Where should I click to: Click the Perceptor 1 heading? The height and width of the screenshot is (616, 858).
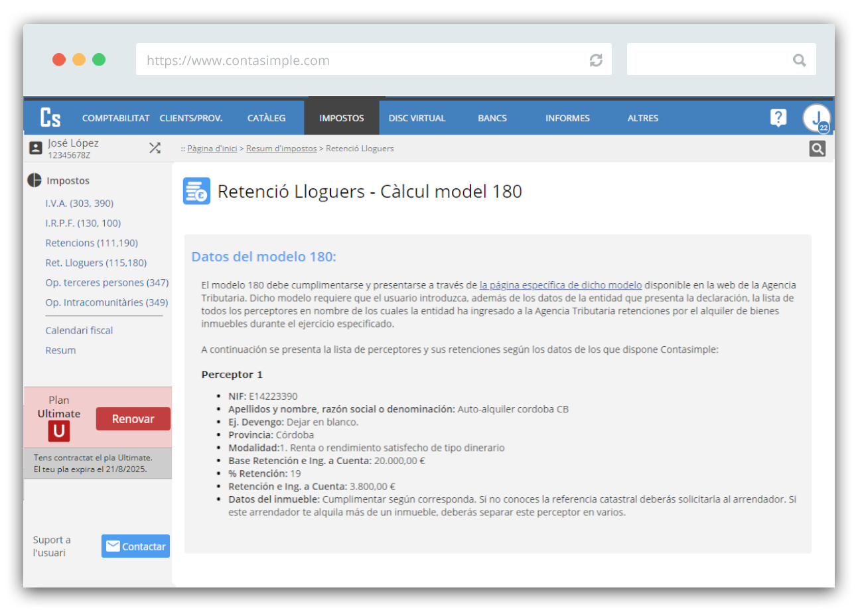232,375
